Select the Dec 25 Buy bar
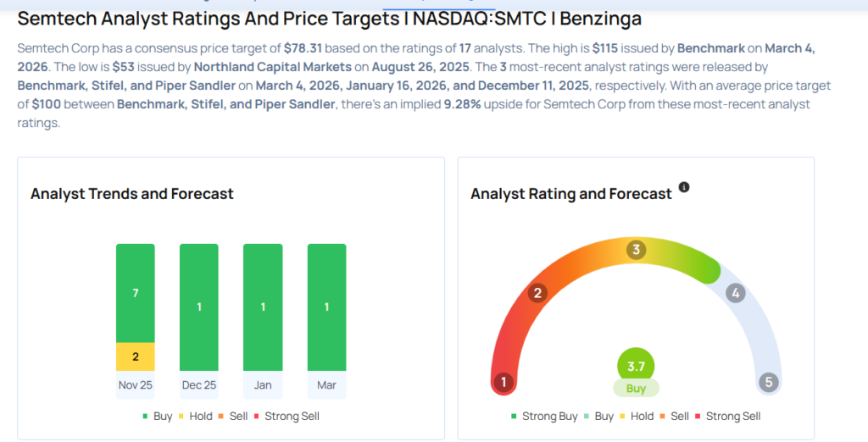 (x=199, y=307)
